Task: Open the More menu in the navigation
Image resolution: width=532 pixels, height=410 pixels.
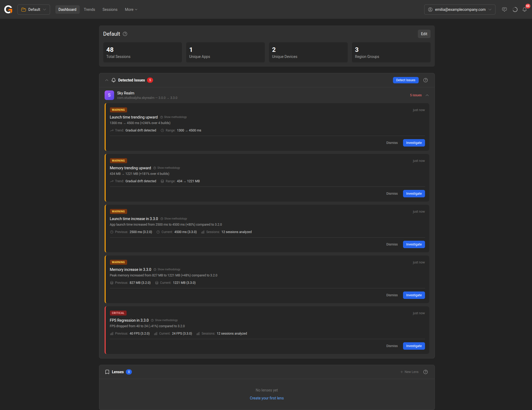Action: point(131,10)
